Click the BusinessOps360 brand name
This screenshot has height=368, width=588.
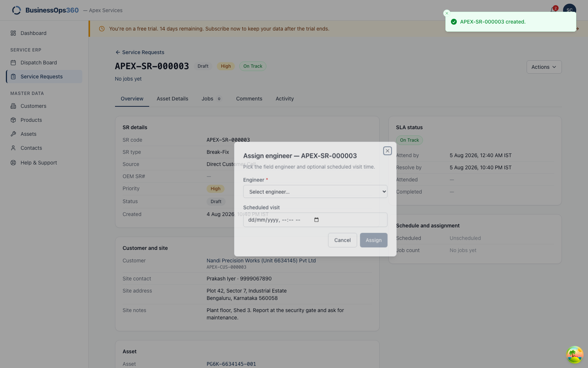(x=52, y=10)
